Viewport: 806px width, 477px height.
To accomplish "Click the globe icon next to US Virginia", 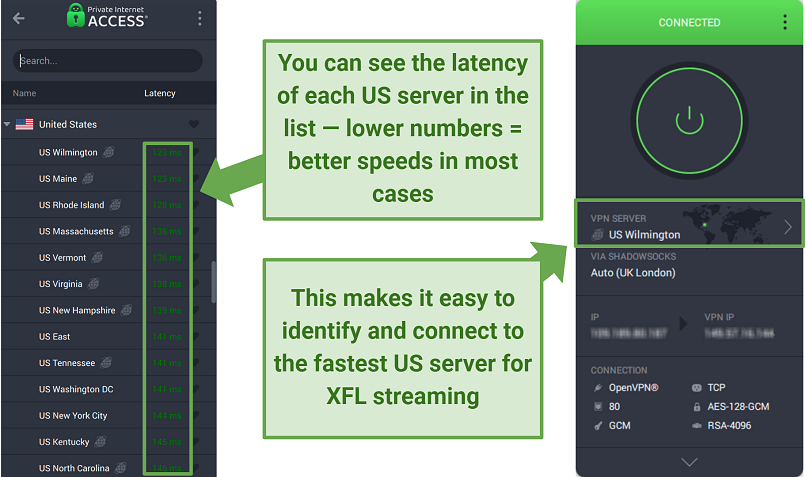I will [93, 283].
